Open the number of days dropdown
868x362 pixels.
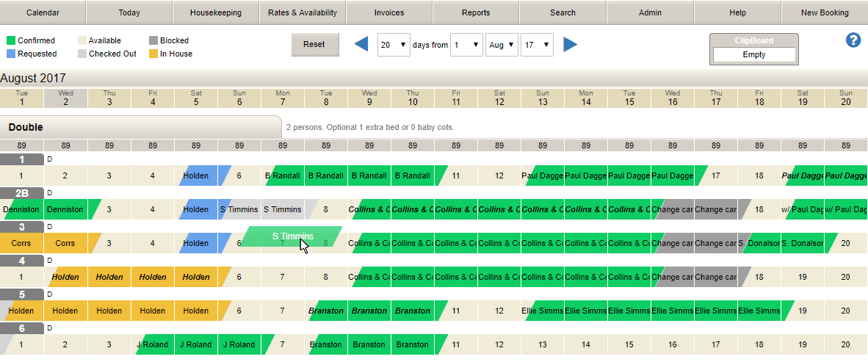394,45
